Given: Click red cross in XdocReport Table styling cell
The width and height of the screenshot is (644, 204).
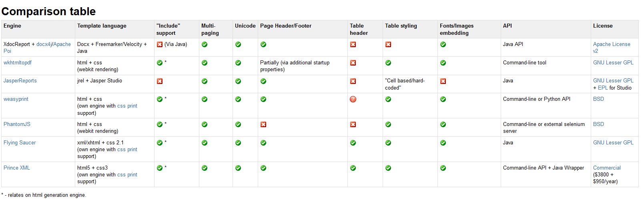Looking at the screenshot, I should pos(388,44).
